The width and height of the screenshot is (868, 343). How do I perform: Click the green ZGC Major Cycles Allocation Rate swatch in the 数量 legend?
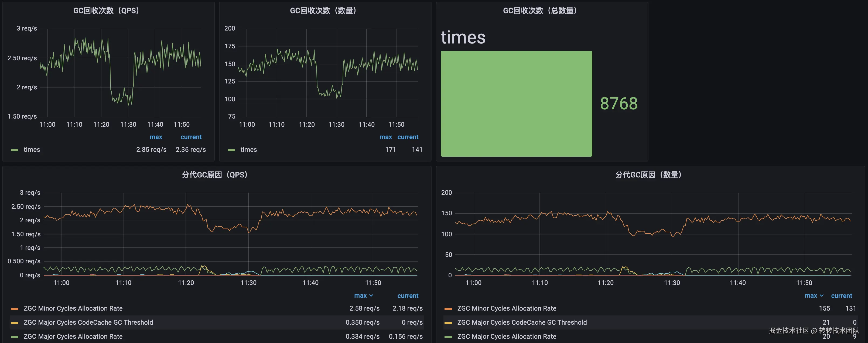448,337
